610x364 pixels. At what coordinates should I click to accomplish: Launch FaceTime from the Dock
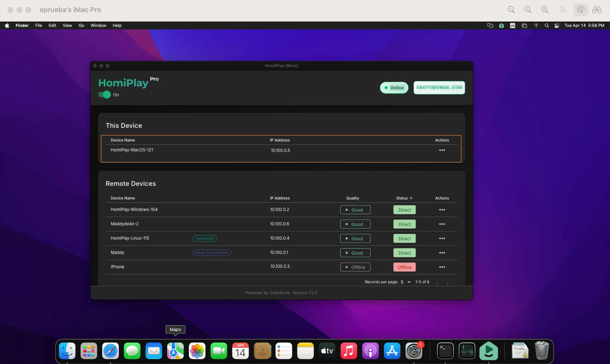pos(219,351)
